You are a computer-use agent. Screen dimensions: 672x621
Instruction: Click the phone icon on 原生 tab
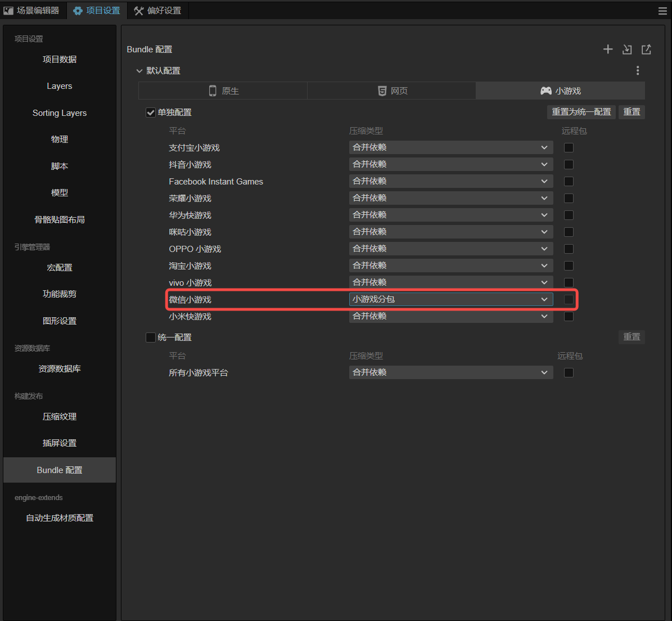pos(213,91)
